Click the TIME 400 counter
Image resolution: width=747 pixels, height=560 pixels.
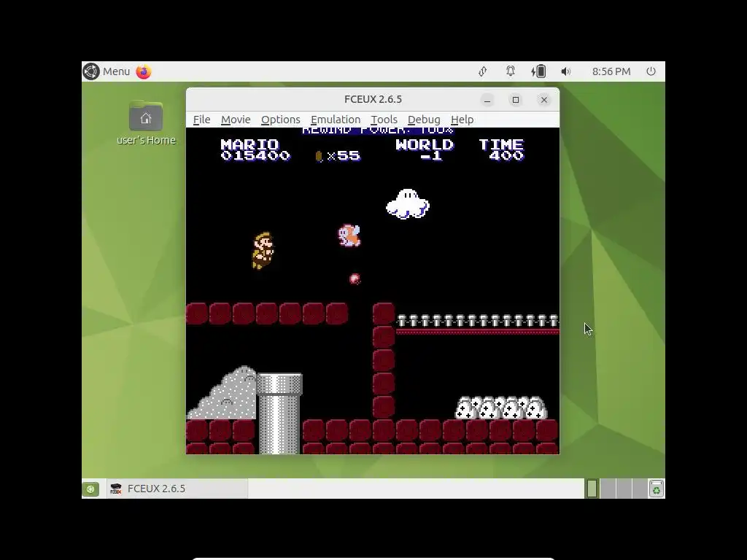tap(501, 150)
